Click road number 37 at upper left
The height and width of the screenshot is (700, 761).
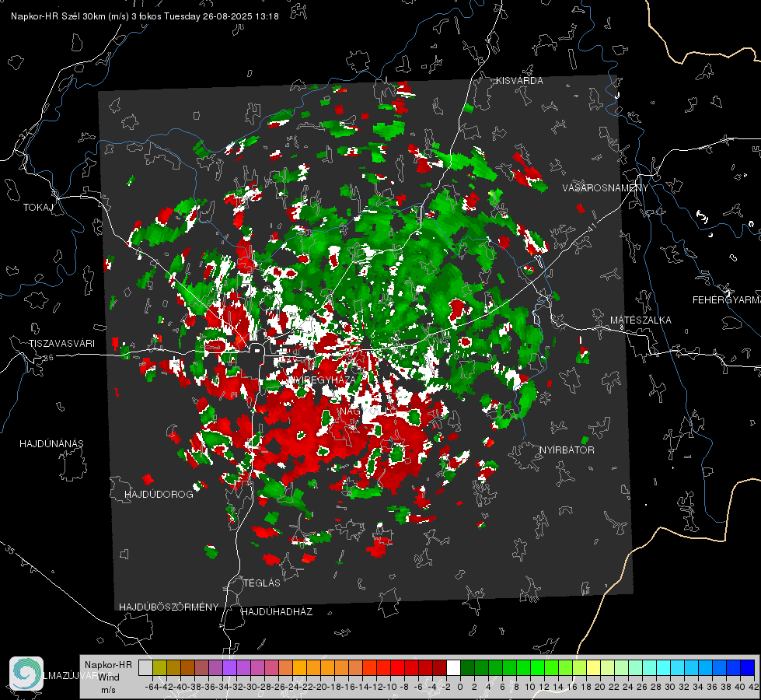(x=25, y=133)
